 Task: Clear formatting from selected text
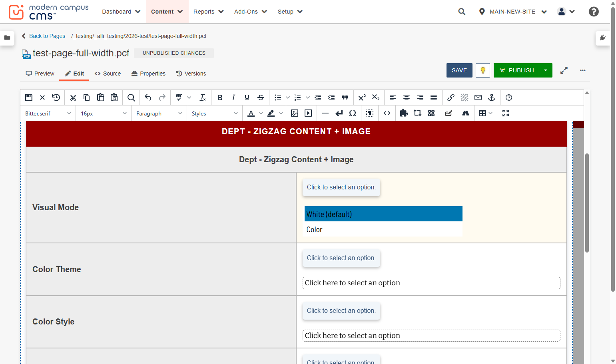(203, 97)
